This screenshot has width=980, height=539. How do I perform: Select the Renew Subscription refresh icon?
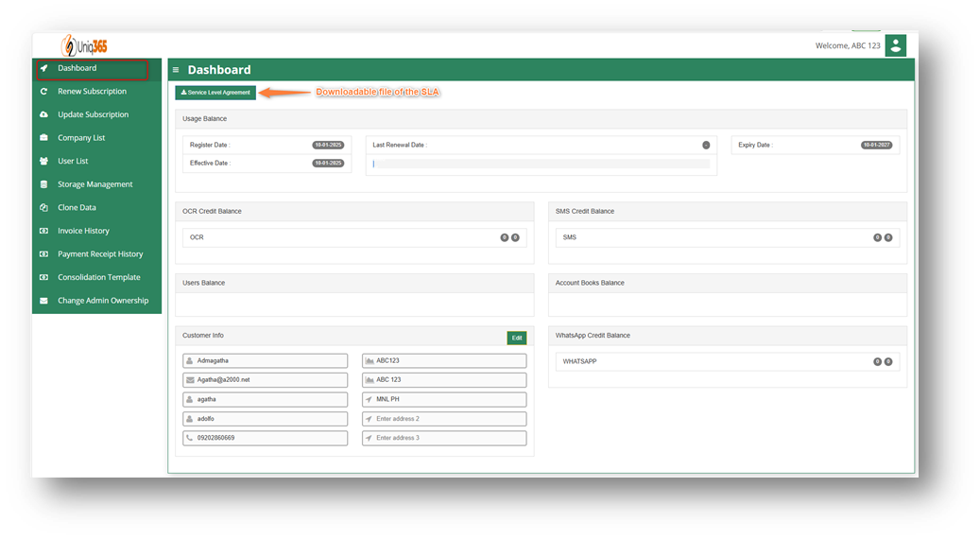click(43, 92)
